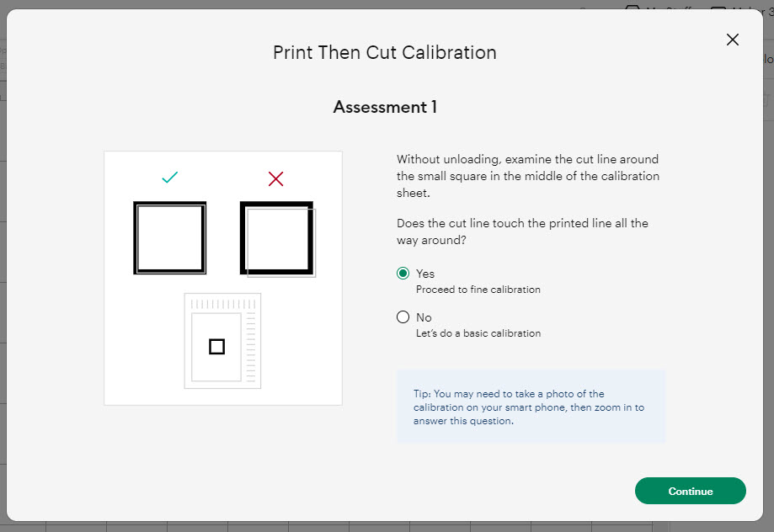774x532 pixels.
Task: Click the illustration panel showing cut examples
Action: pyautogui.click(x=222, y=277)
